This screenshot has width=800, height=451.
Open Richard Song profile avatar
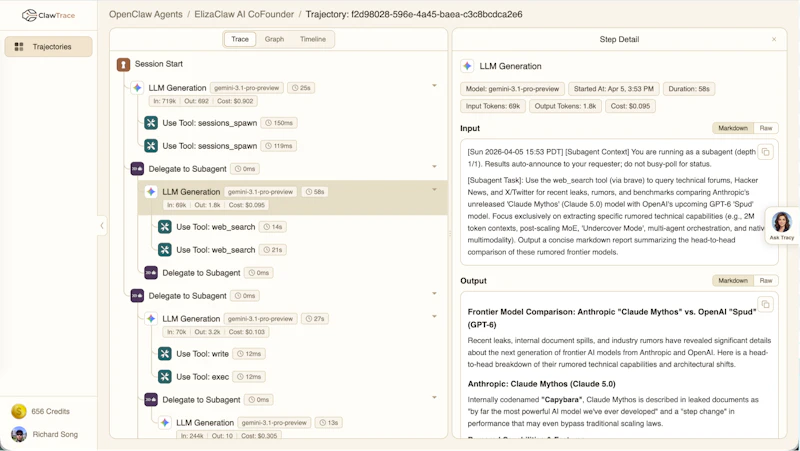(19, 434)
